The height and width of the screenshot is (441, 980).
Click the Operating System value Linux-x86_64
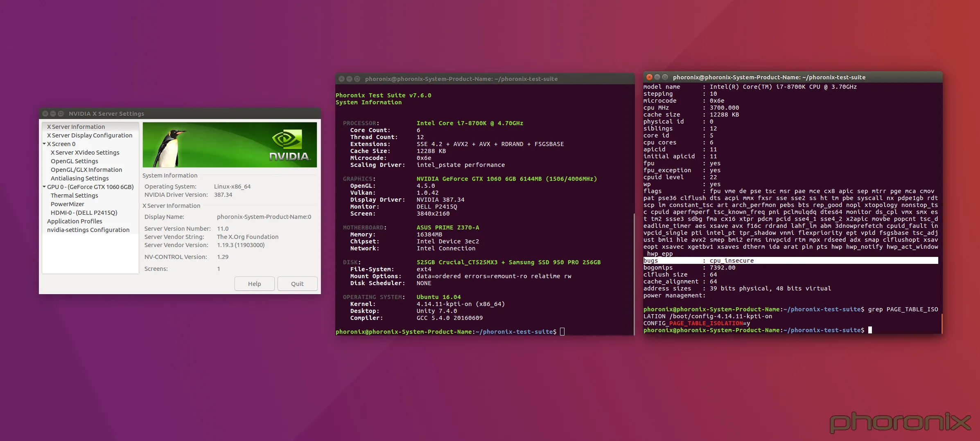(233, 187)
